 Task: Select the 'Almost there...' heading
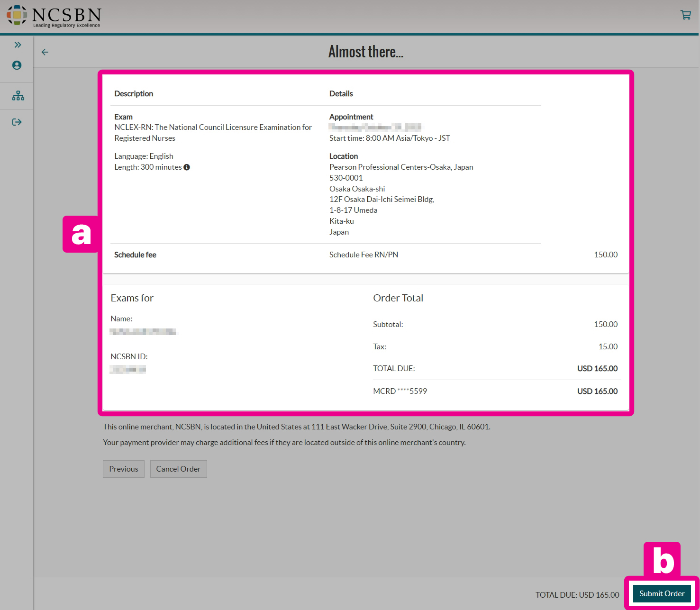pyautogui.click(x=366, y=52)
